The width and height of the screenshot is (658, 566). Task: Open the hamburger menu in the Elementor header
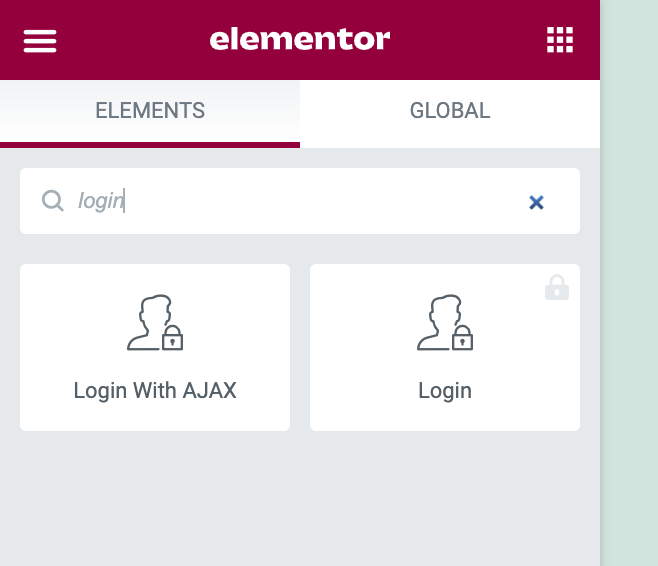point(40,41)
